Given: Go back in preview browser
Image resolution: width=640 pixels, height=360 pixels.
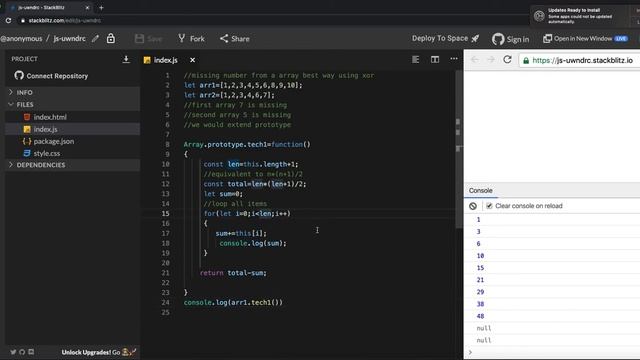Looking at the screenshot, I should pos(474,60).
